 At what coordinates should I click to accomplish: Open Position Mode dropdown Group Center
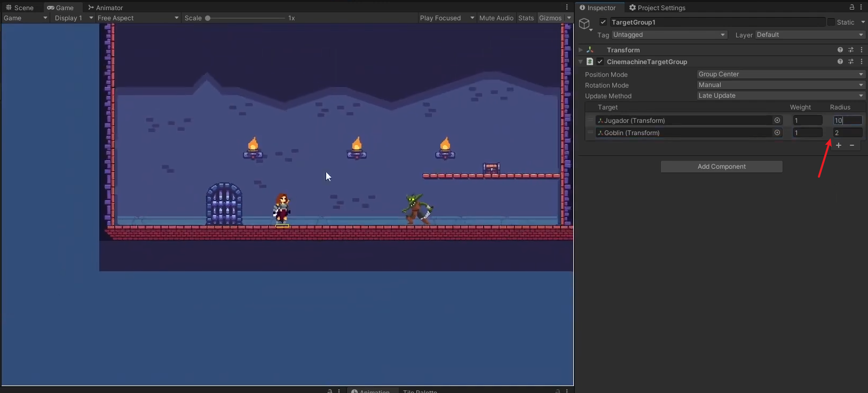781,74
